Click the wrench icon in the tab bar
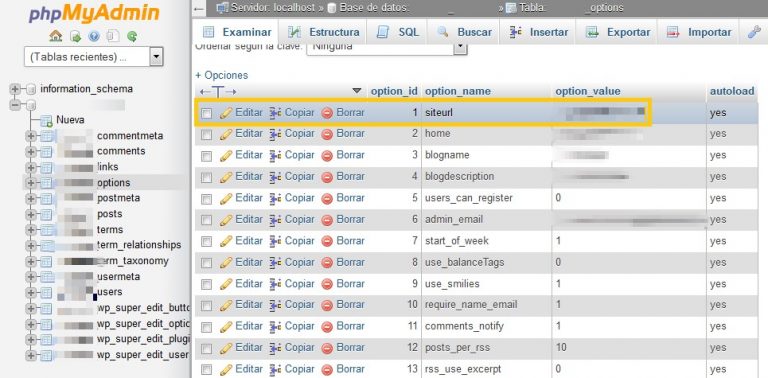The width and height of the screenshot is (768, 378). [754, 32]
